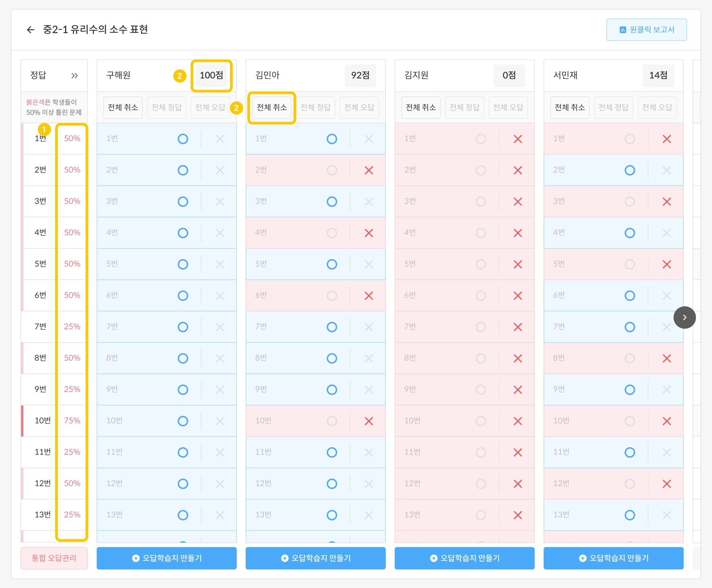Click the back arrow beside the title
Viewport: 712px width, 588px height.
31,30
